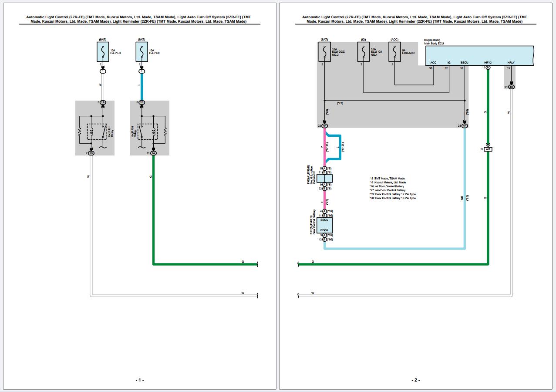Image resolution: width=556 pixels, height=392 pixels.
Task: Select the 5A ECU-ACC fuse symbol
Action: pos(394,52)
